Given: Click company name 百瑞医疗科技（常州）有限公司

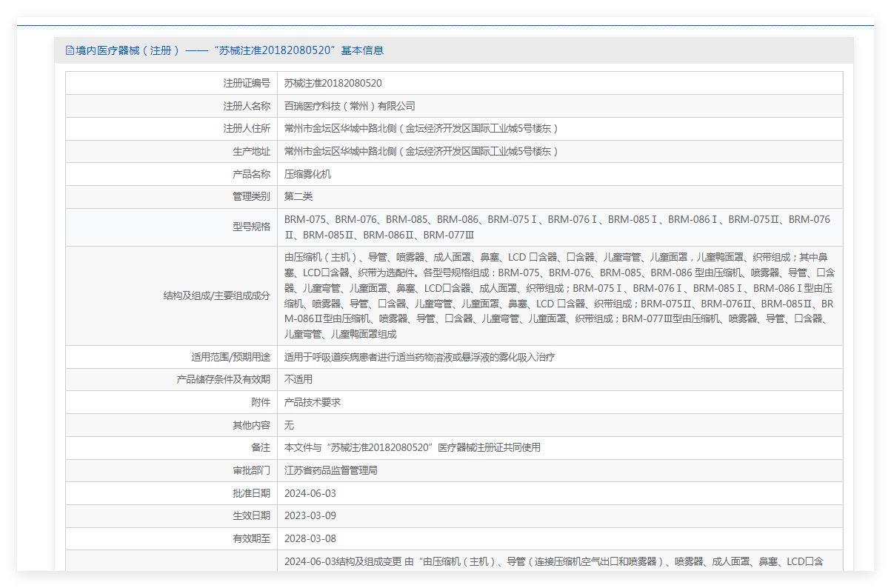Looking at the screenshot, I should [x=350, y=106].
